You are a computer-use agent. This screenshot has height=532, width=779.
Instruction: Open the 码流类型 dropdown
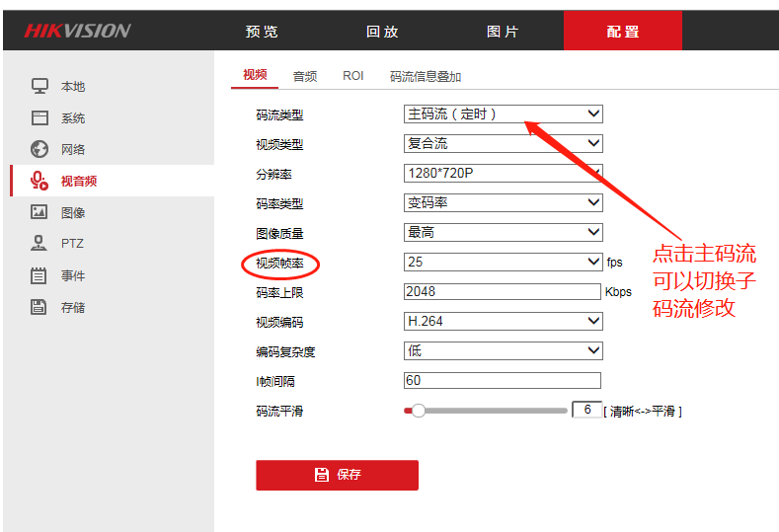click(x=503, y=114)
